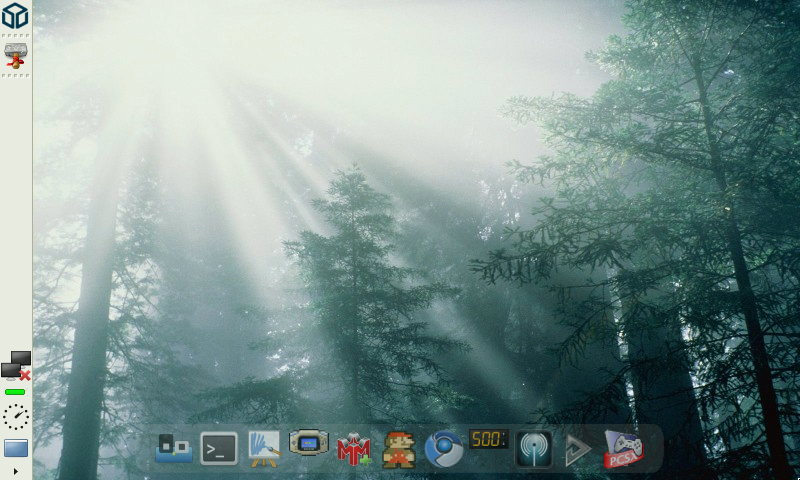The width and height of the screenshot is (800, 480).
Task: Launch the painting easel drawing app
Action: point(264,449)
